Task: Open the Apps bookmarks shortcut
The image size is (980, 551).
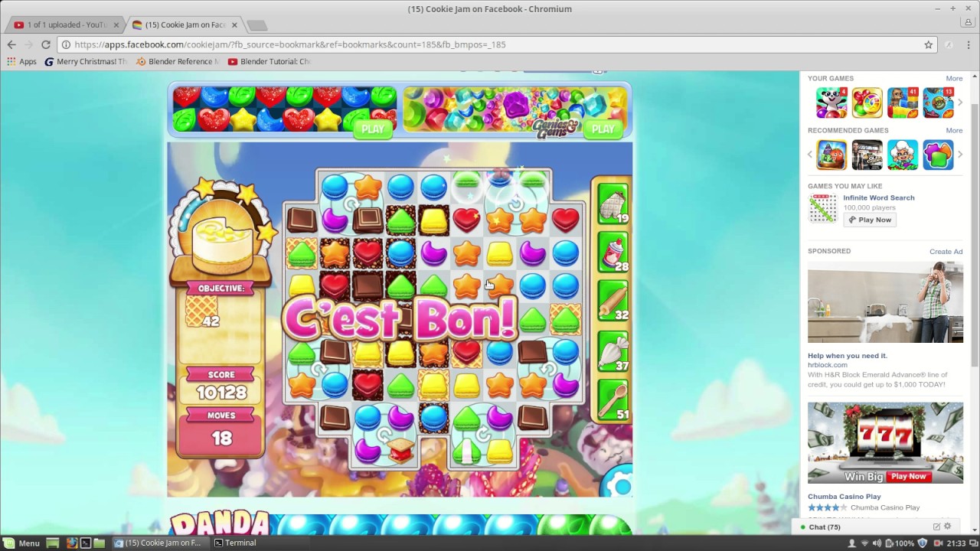Action: coord(22,61)
